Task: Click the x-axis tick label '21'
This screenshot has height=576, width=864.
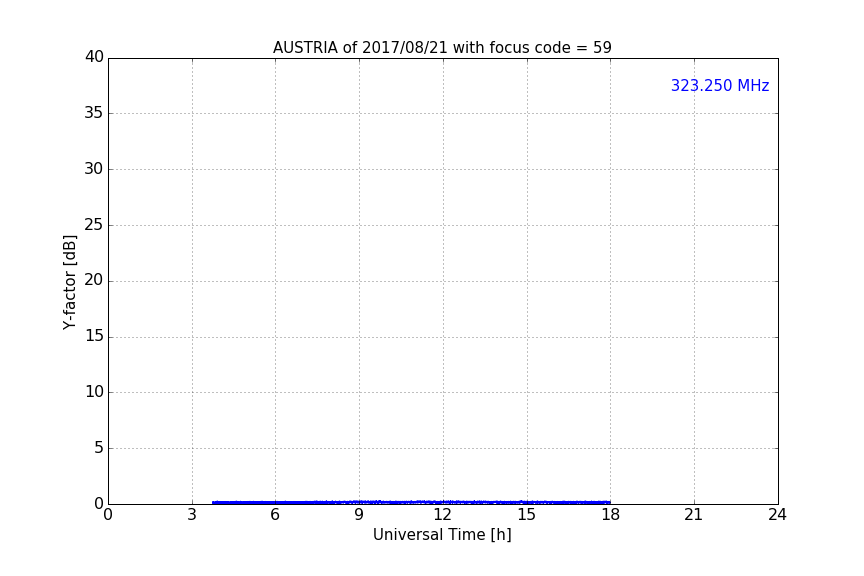Action: [694, 515]
